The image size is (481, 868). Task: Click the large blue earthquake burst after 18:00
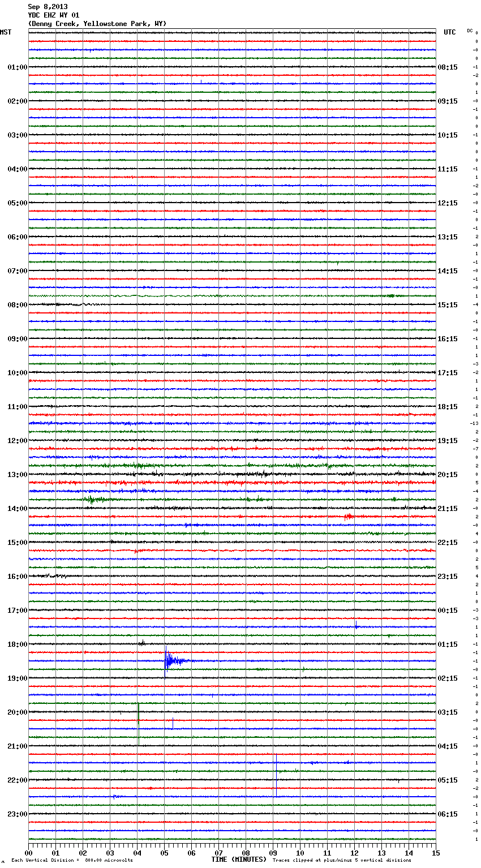pos(170,660)
